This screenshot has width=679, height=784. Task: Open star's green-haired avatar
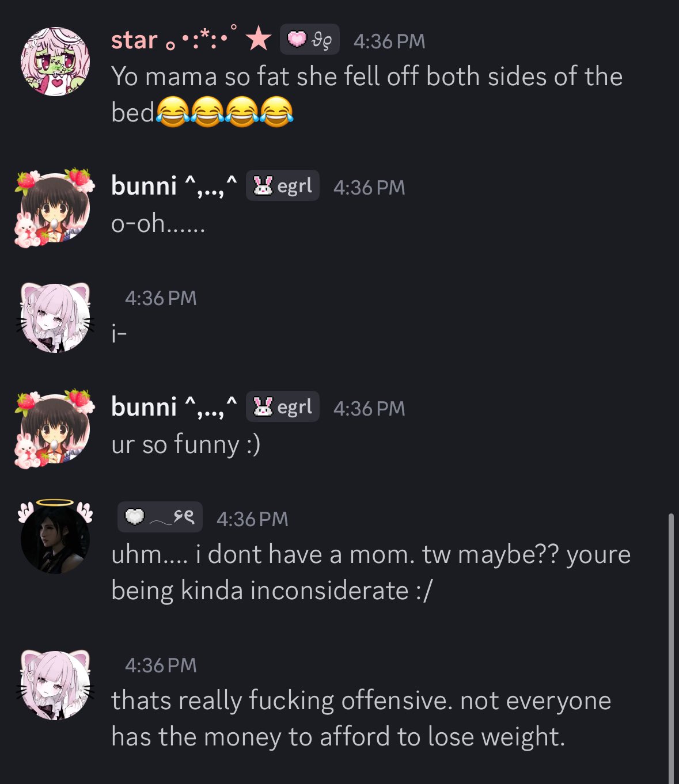[x=55, y=61]
